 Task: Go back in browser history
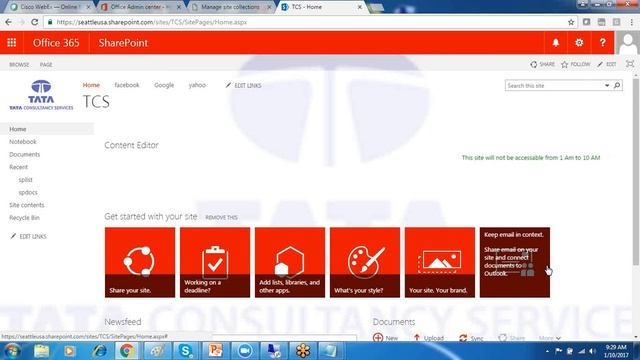[9, 22]
